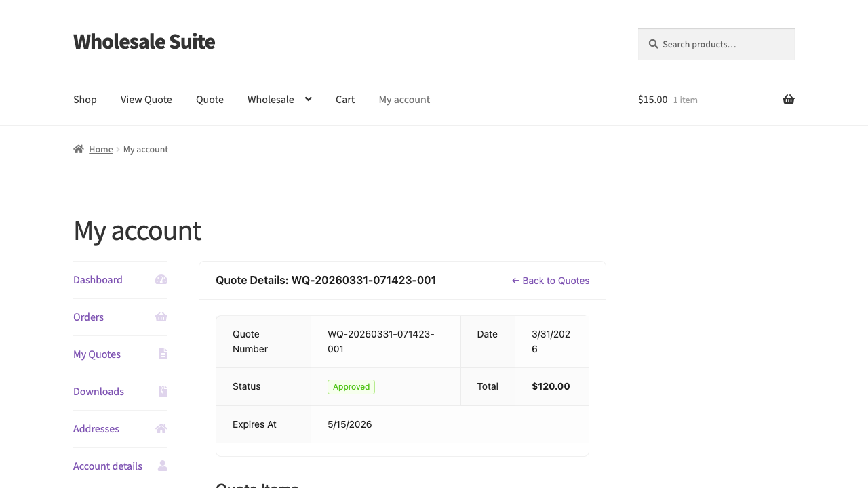Click the Downloads file icon in sidebar
Image resolution: width=868 pixels, height=488 pixels.
pyautogui.click(x=163, y=391)
